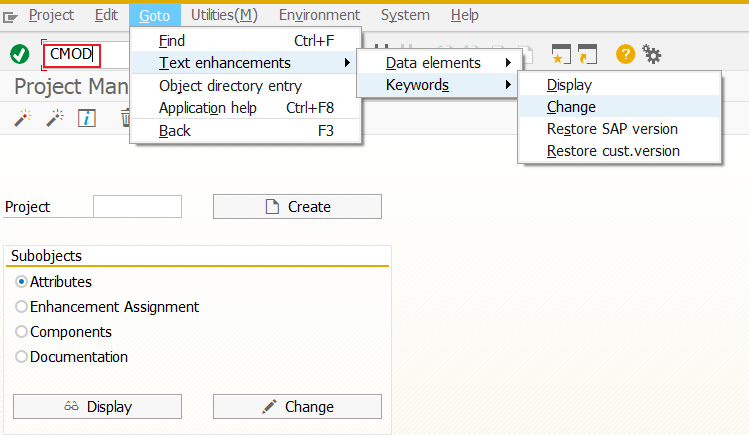Click the Project name input field
Viewport: 749px width, 435px height.
(x=138, y=206)
